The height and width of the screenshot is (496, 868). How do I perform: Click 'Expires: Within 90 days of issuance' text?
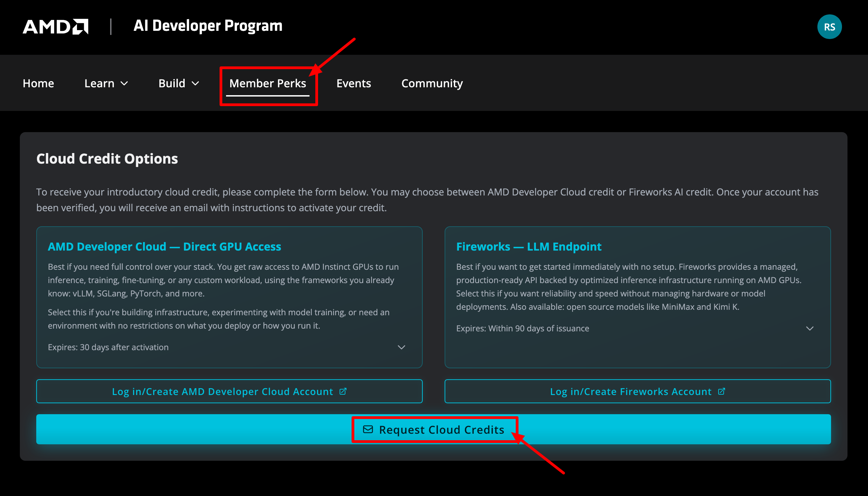click(523, 328)
